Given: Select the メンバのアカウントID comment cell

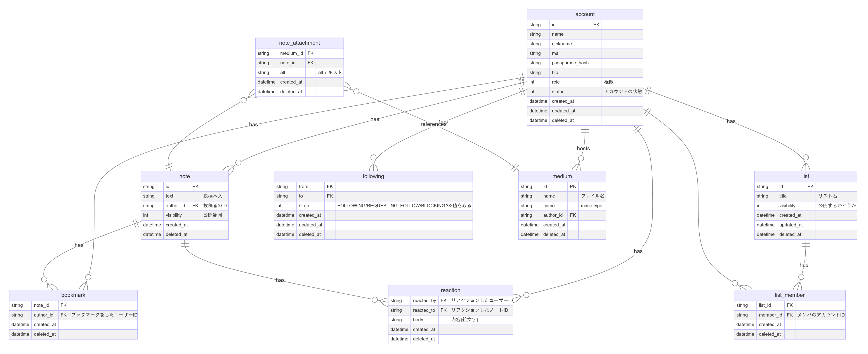Looking at the screenshot, I should coord(820,315).
